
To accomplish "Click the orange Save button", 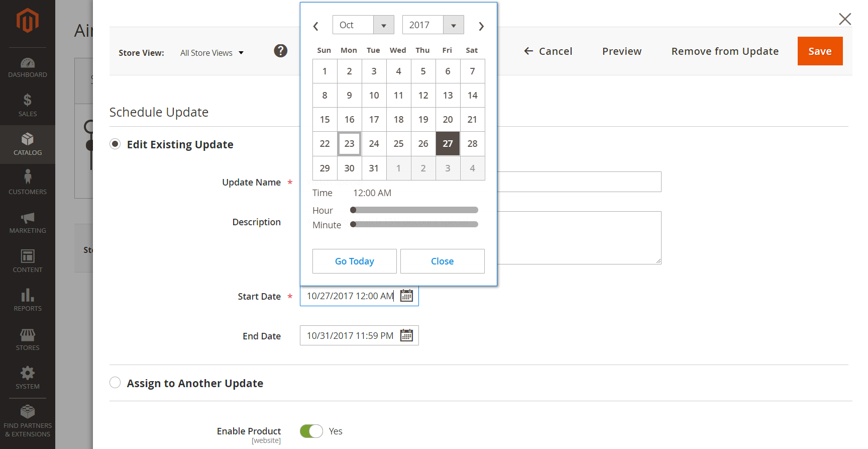I will (820, 51).
